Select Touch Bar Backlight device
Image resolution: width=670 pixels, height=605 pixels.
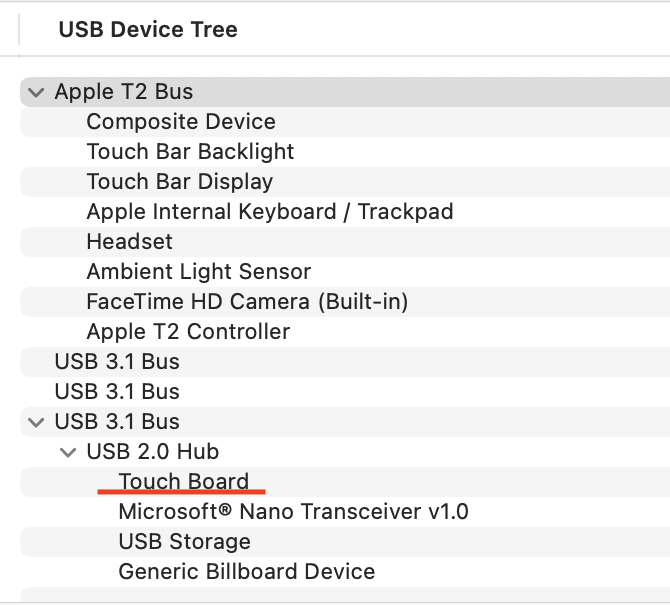pos(190,152)
